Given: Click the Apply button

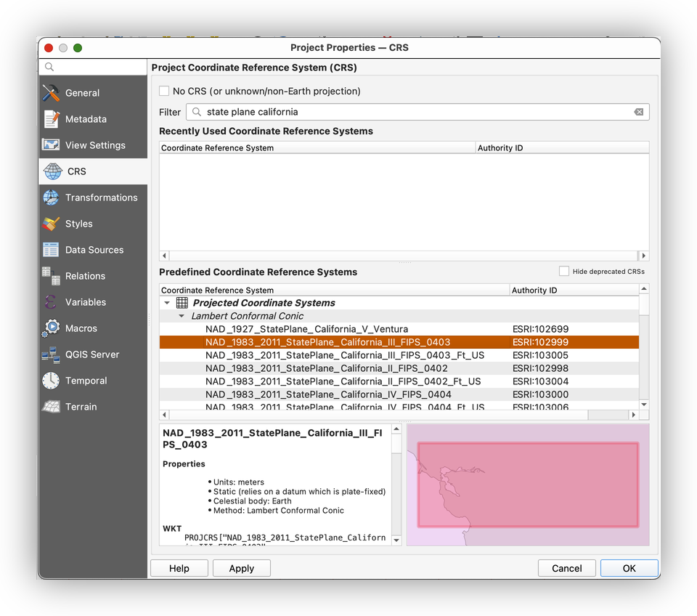Looking at the screenshot, I should click(x=241, y=568).
